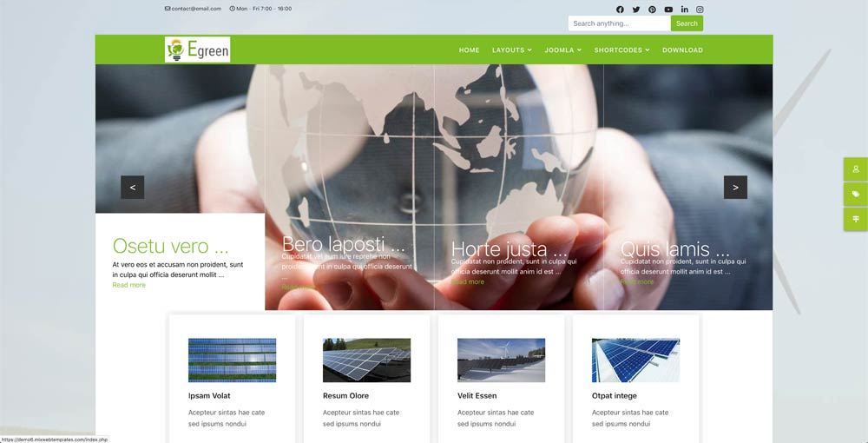The height and width of the screenshot is (443, 868).
Task: Follow Read more under Osetu vero
Action: tap(128, 285)
